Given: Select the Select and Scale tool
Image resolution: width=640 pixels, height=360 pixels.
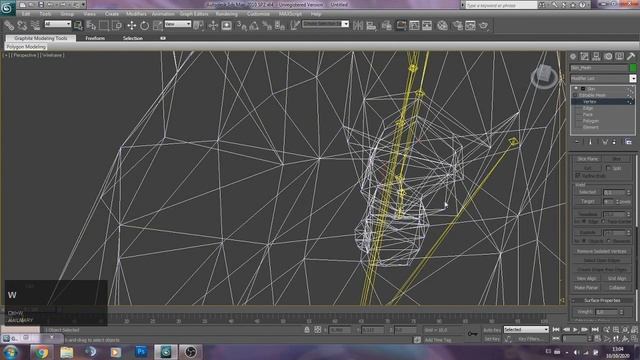Looking at the screenshot, I should 158,26.
